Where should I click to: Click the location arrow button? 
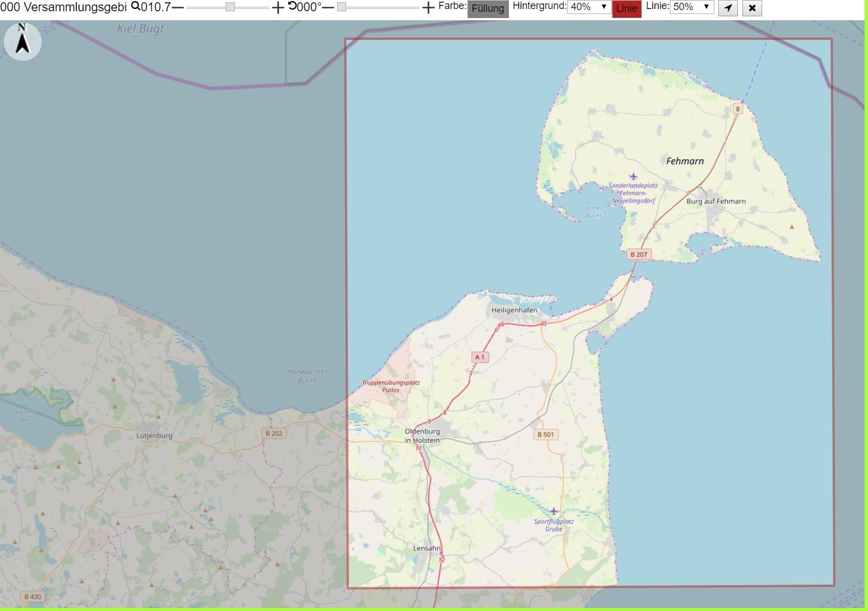click(728, 8)
